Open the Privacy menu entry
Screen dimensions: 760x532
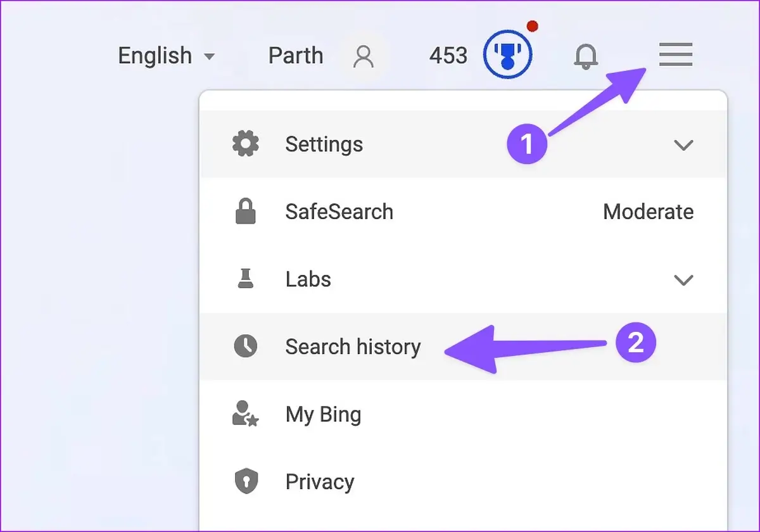[464, 482]
